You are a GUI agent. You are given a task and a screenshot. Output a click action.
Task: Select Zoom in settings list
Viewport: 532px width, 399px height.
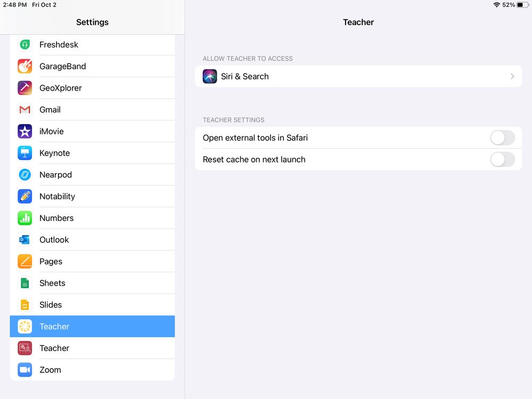pyautogui.click(x=92, y=370)
